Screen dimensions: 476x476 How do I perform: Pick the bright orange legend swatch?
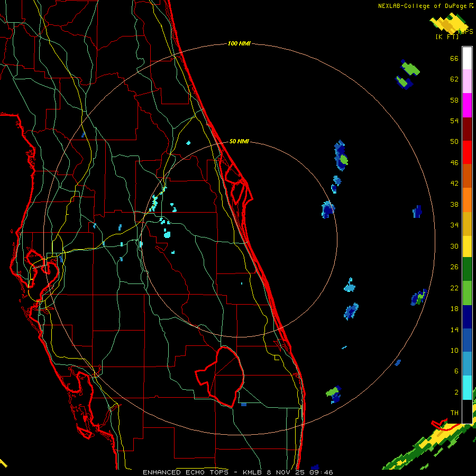467,200
